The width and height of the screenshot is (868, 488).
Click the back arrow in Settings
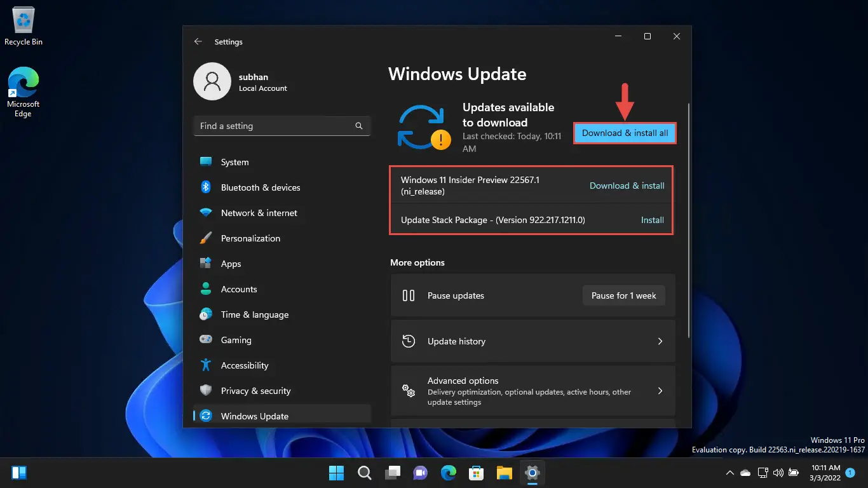pos(198,41)
